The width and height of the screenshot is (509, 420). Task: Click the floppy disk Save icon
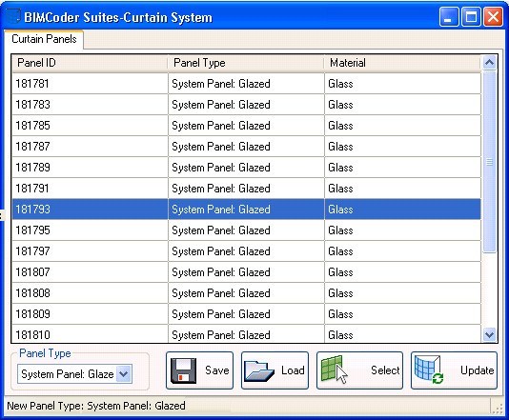point(183,370)
